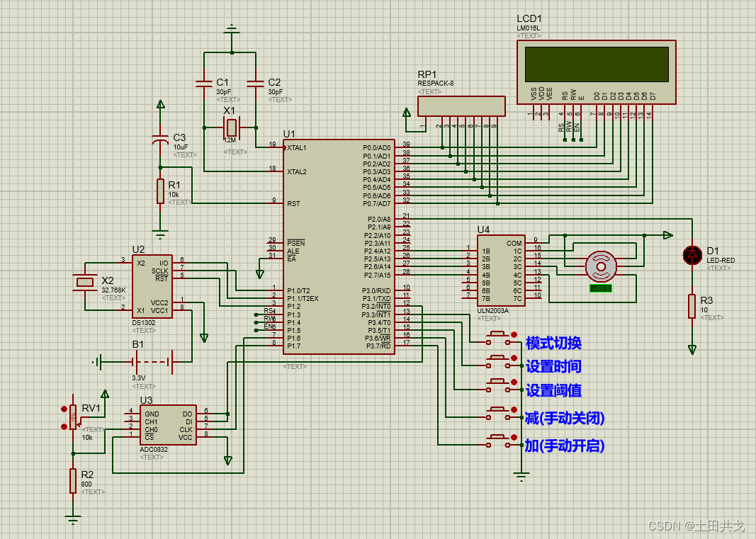Click the SCLK pin label on U2

[159, 271]
